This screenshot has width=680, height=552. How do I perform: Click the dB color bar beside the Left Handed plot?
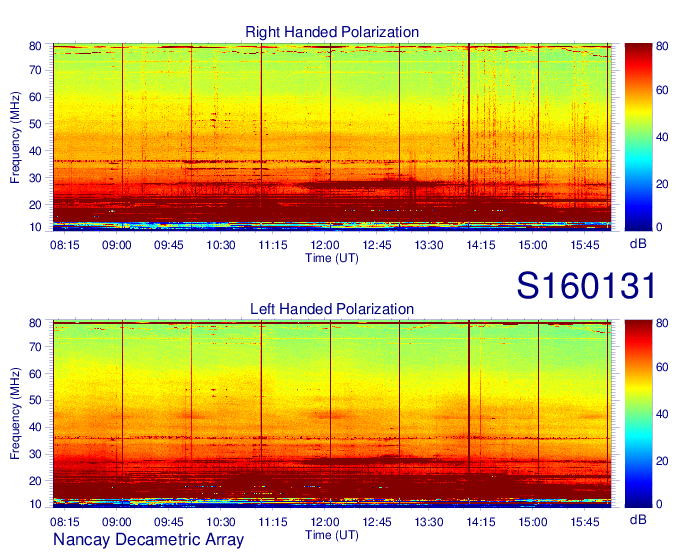click(639, 414)
